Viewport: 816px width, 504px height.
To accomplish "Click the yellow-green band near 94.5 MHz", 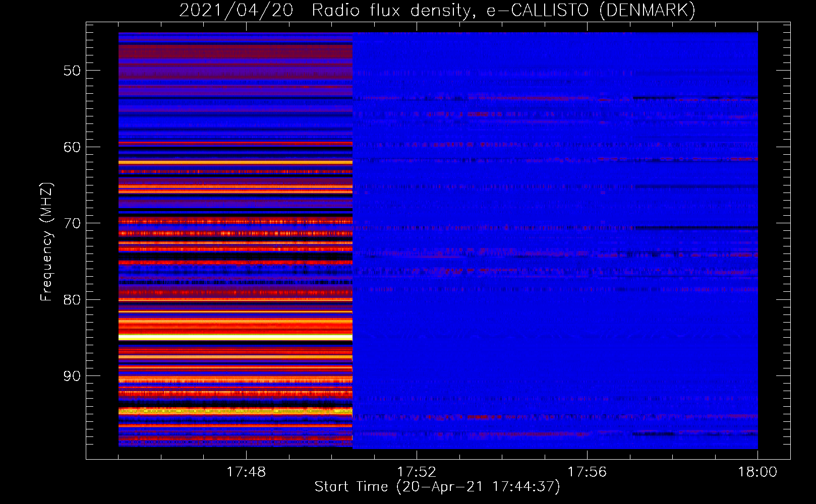I will (x=236, y=411).
